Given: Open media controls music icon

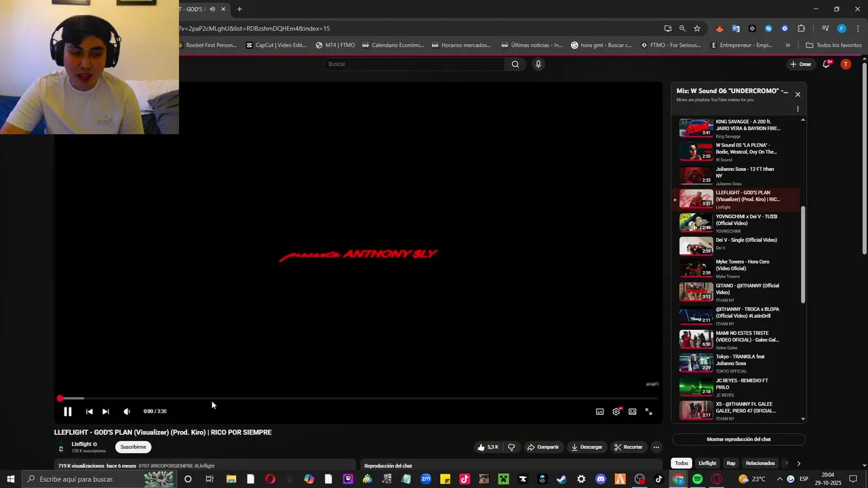Looking at the screenshot, I should [x=825, y=28].
